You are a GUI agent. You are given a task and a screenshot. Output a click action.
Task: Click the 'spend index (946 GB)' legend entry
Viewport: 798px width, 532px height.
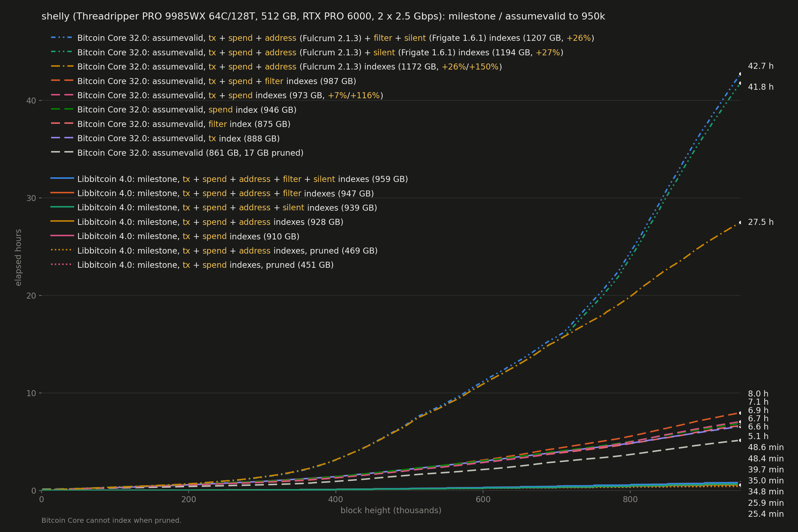[x=174, y=110]
